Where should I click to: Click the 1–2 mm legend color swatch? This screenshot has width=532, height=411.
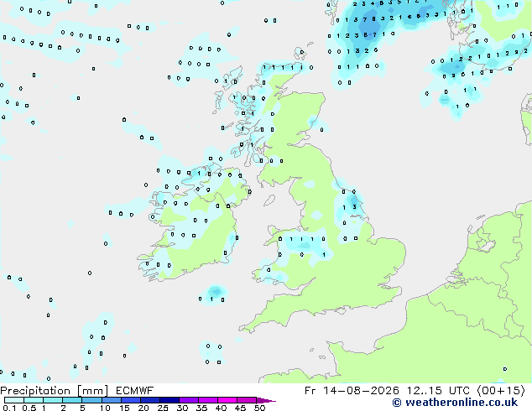[x=53, y=400]
